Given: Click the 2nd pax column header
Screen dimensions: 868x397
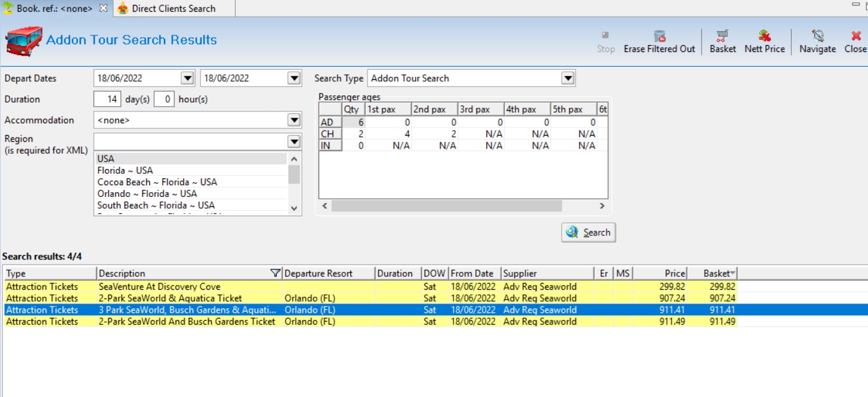Looking at the screenshot, I should pos(435,110).
